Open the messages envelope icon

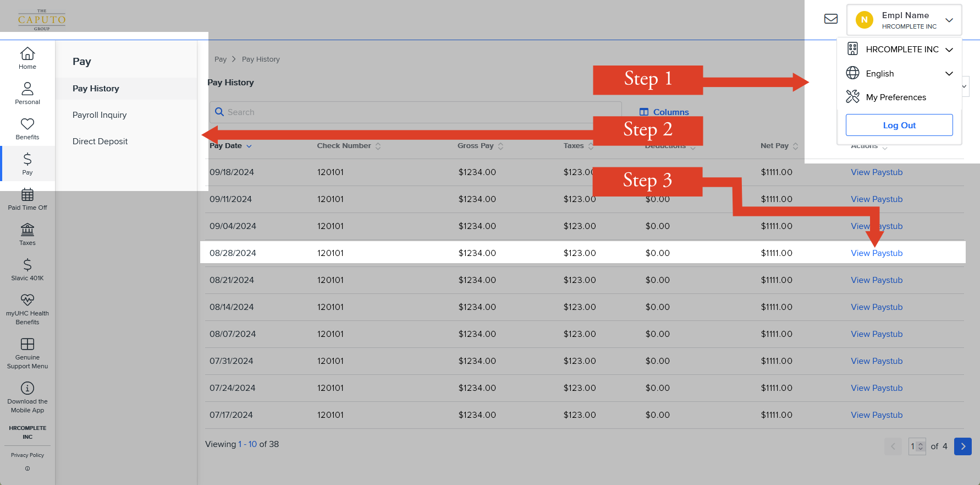coord(831,19)
